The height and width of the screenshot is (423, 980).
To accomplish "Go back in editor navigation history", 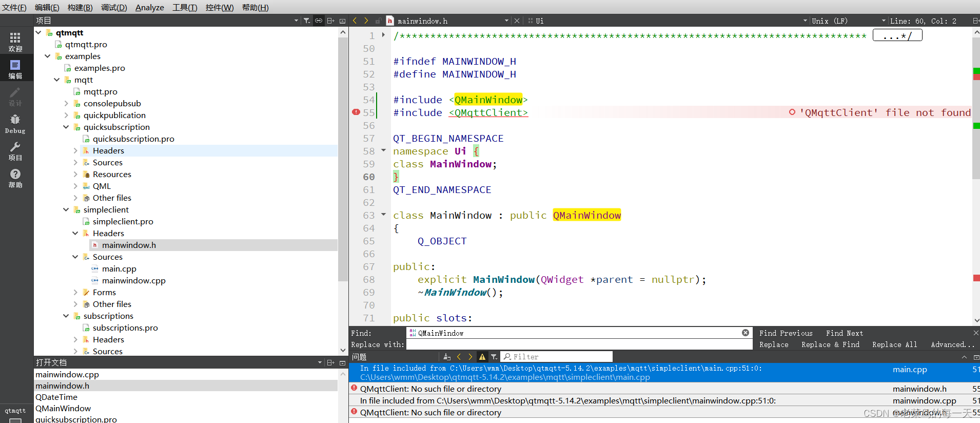I will pos(355,21).
